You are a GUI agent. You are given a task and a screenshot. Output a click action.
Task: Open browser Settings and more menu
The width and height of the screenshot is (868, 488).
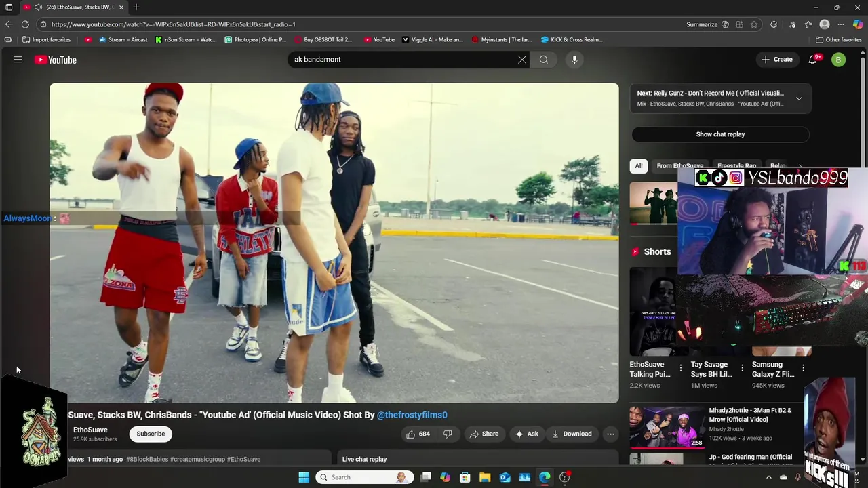[841, 24]
